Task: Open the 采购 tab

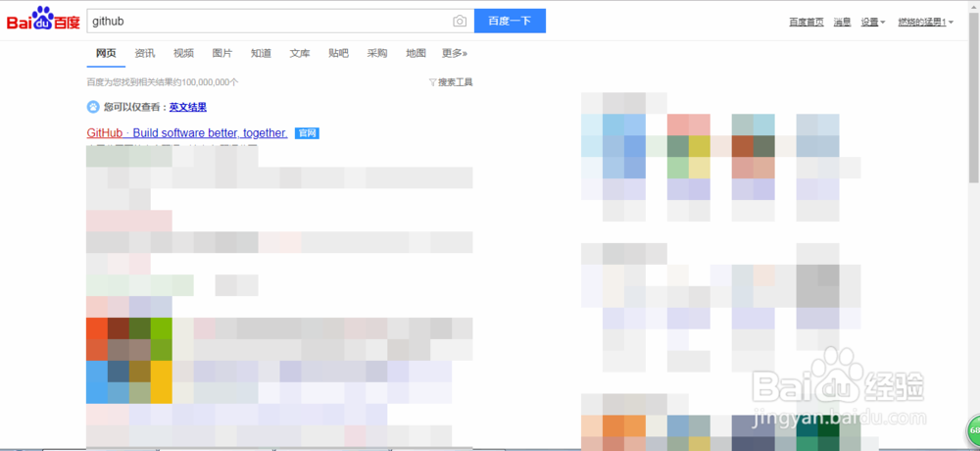Action: click(377, 53)
